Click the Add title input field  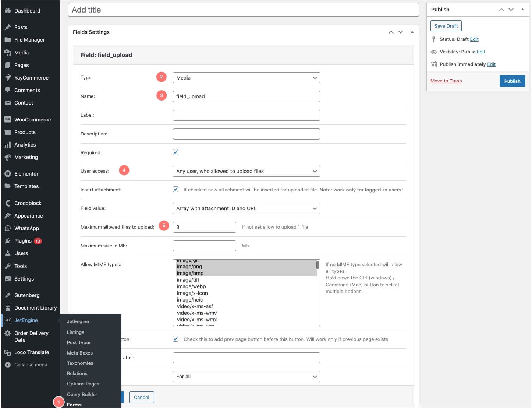[x=244, y=10]
